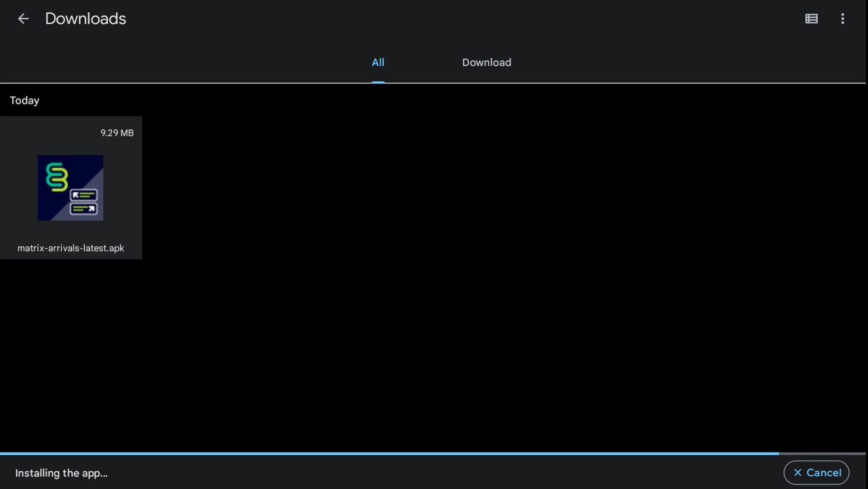
Task: Click the Today section header
Action: pos(24,100)
